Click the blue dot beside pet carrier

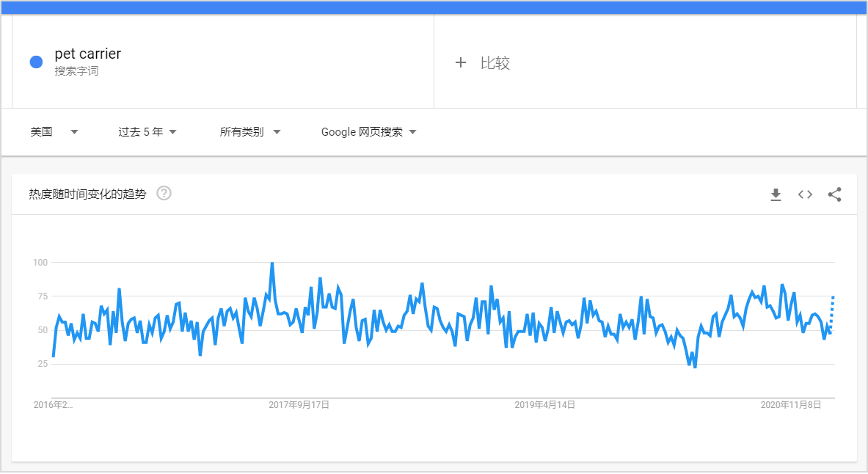[36, 62]
